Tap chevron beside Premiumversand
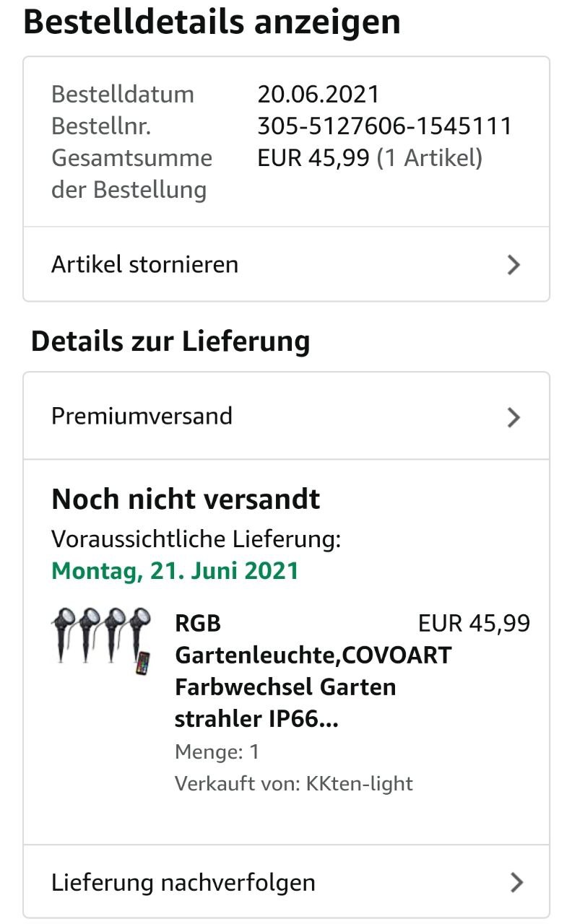The width and height of the screenshot is (572, 924). (513, 417)
